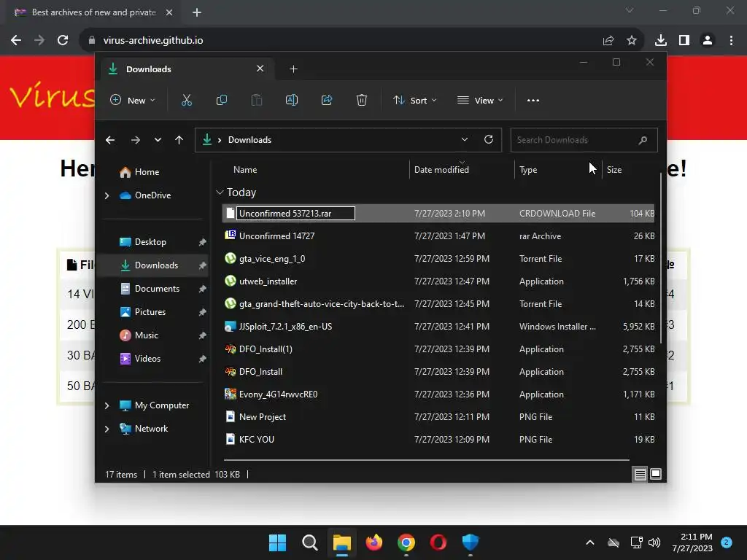Close the Downloads Explorer tab
Screen dimensions: 747x560
point(260,69)
